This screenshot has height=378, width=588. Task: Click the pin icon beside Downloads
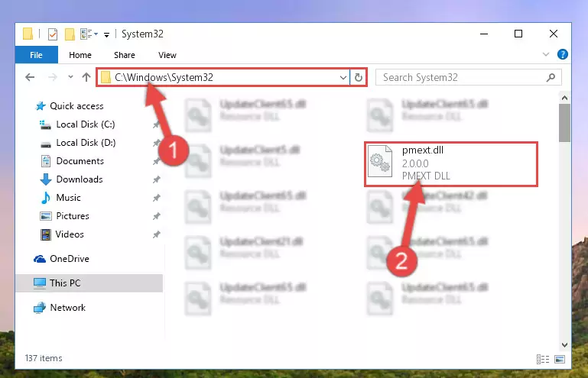click(157, 179)
